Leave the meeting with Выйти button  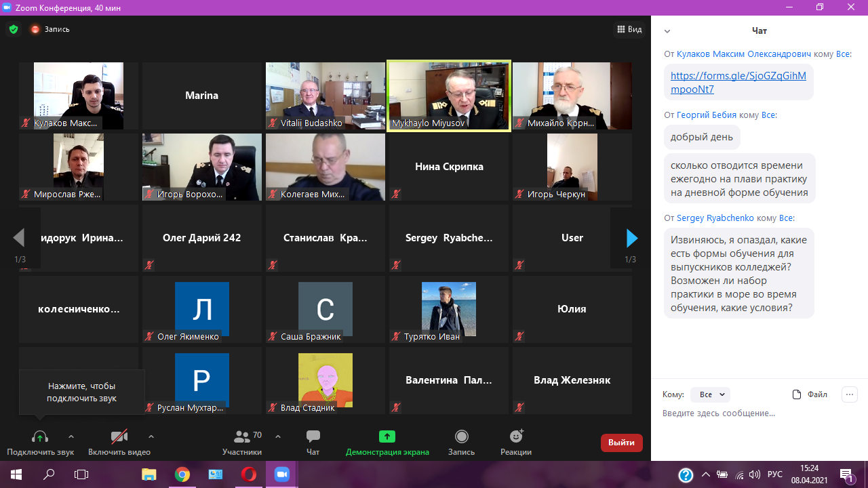(x=621, y=443)
